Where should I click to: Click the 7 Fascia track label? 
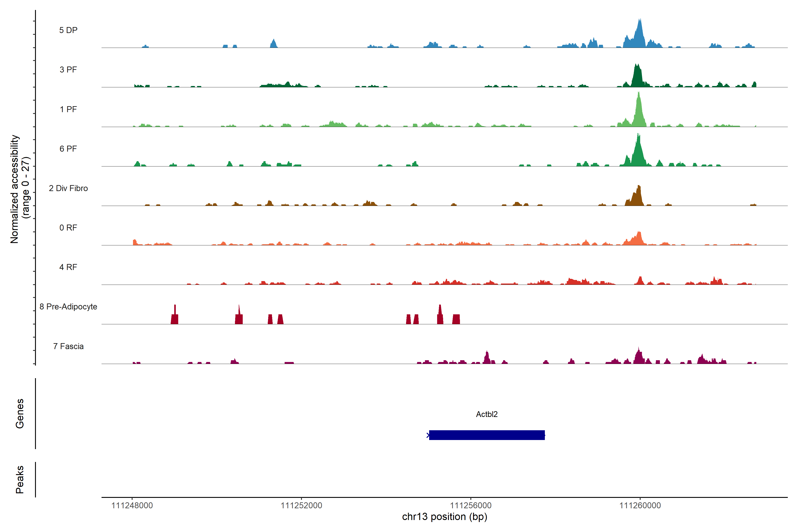[x=68, y=346]
